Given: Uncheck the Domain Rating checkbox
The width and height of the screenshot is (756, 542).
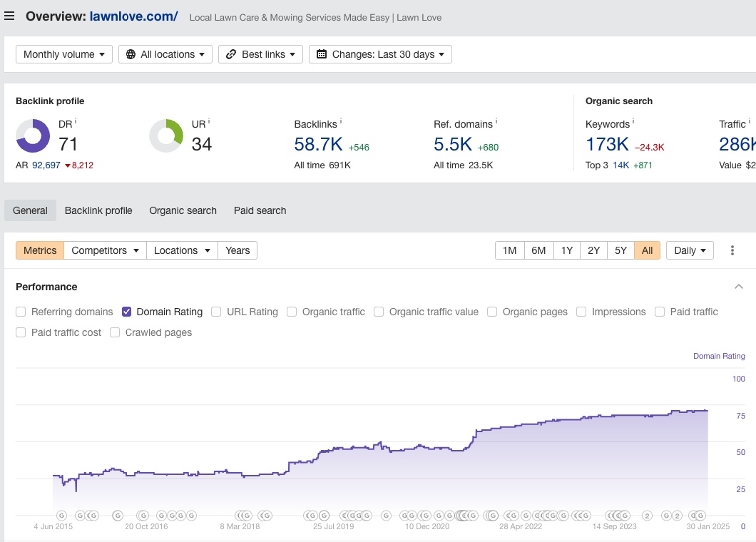Looking at the screenshot, I should (126, 312).
